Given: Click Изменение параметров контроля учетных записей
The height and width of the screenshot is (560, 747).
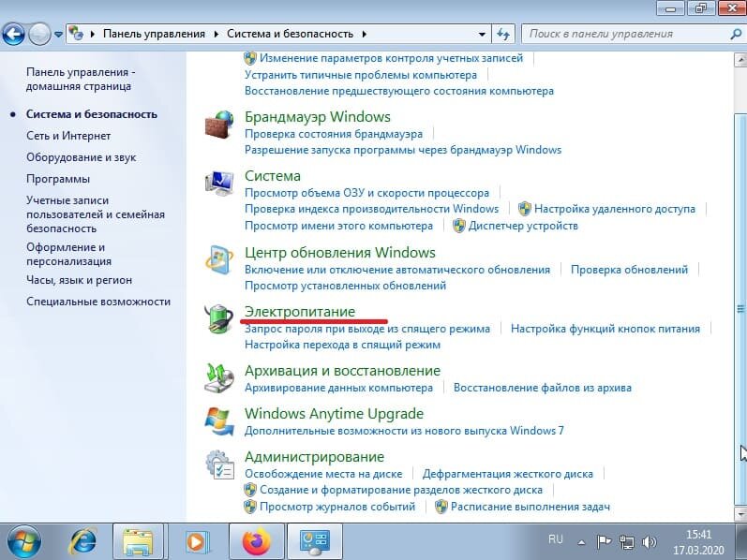Looking at the screenshot, I should pyautogui.click(x=391, y=58).
